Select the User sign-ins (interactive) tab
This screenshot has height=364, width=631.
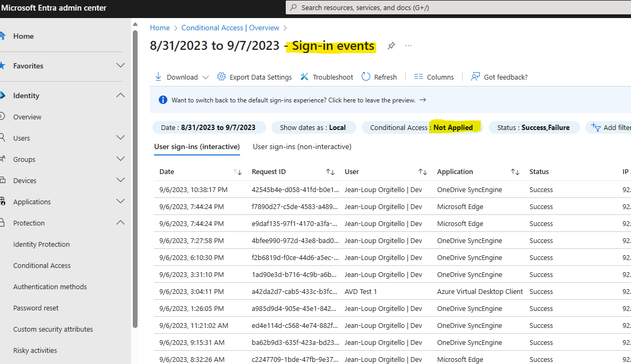197,147
